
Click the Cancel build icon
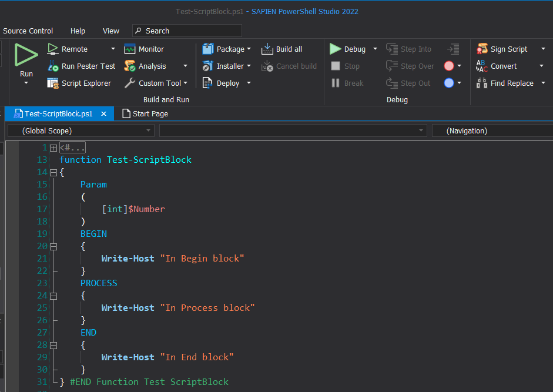tap(267, 66)
